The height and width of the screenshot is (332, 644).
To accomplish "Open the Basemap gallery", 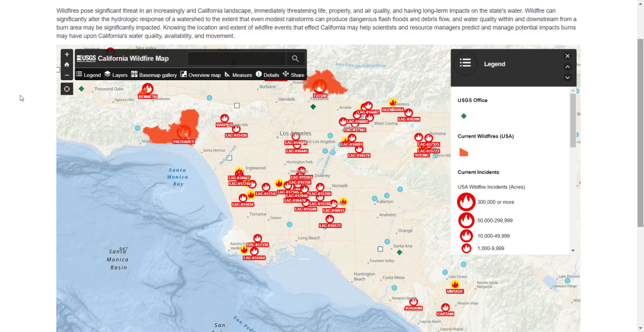I will tap(154, 75).
